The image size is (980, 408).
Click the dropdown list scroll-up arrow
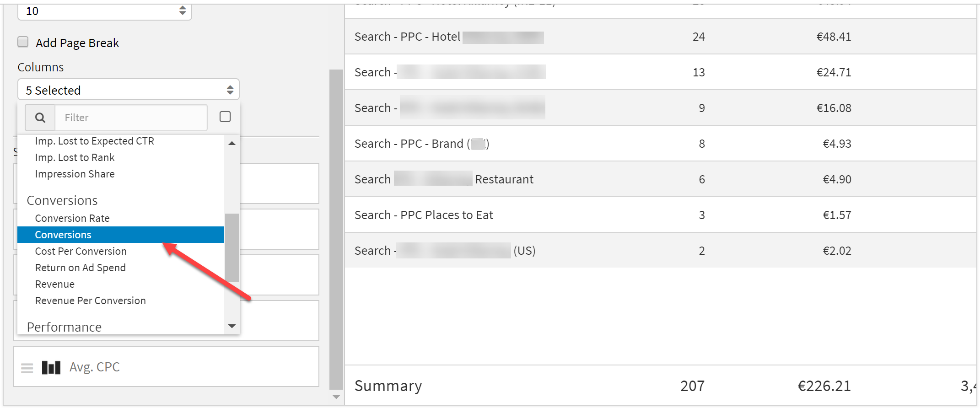[x=232, y=143]
